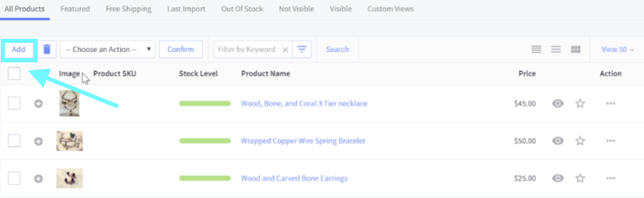Screen dimensions: 644x198
Task: Feature the Wood, Bone, and Coral necklace star
Action: 580,104
